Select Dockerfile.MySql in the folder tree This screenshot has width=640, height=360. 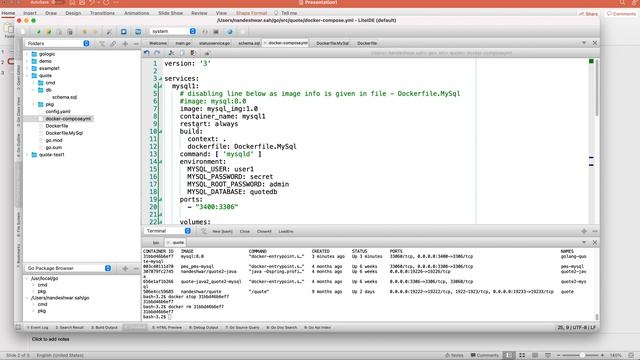tap(64, 133)
